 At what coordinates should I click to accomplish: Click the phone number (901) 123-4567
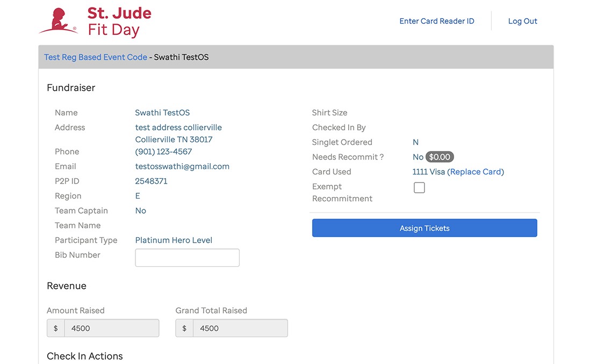(163, 152)
